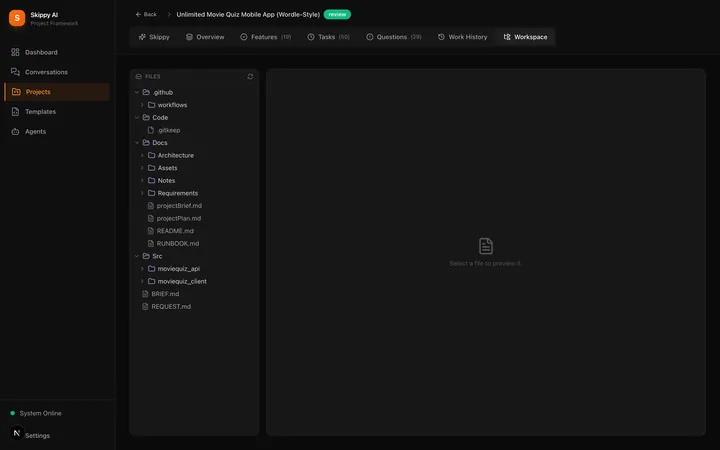
Task: Collapse the Docs folder chevron
Action: [x=136, y=143]
